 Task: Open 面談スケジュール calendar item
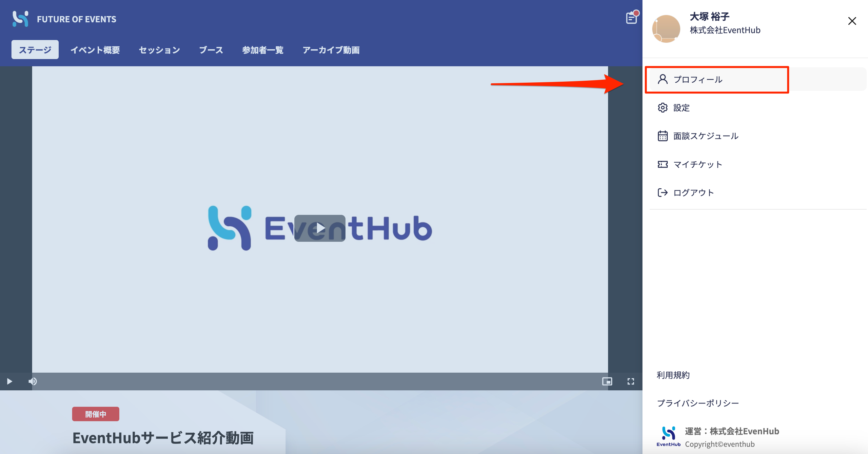(x=705, y=136)
